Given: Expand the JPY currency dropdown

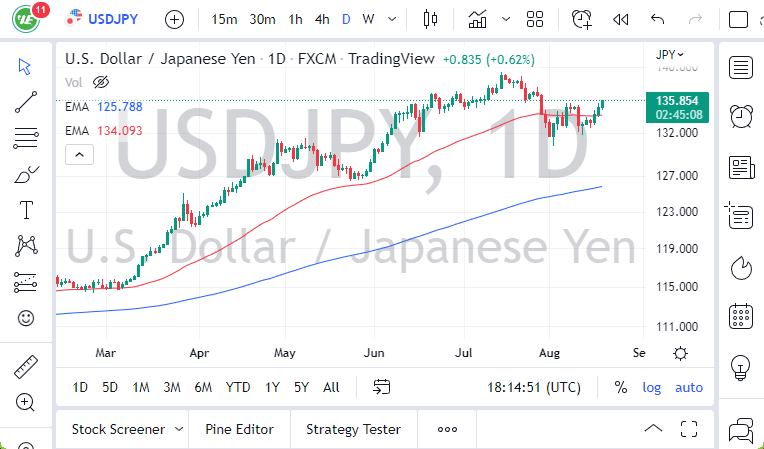Looking at the screenshot, I should pos(671,55).
